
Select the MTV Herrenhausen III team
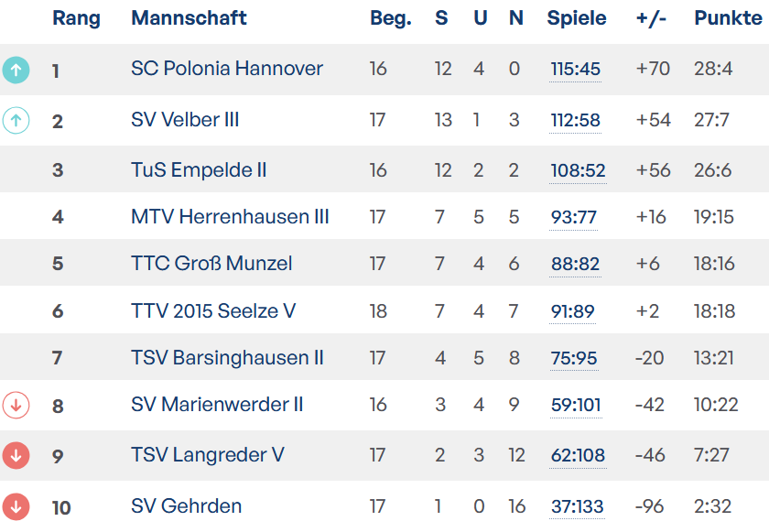click(x=230, y=217)
